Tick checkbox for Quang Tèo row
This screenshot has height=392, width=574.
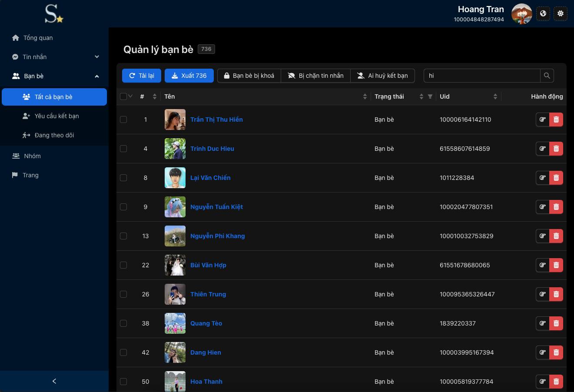pyautogui.click(x=123, y=323)
